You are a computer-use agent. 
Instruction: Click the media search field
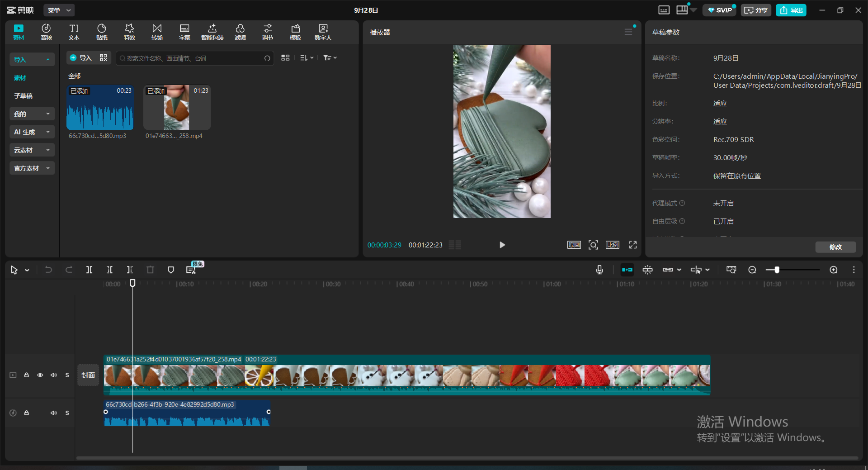(194, 58)
